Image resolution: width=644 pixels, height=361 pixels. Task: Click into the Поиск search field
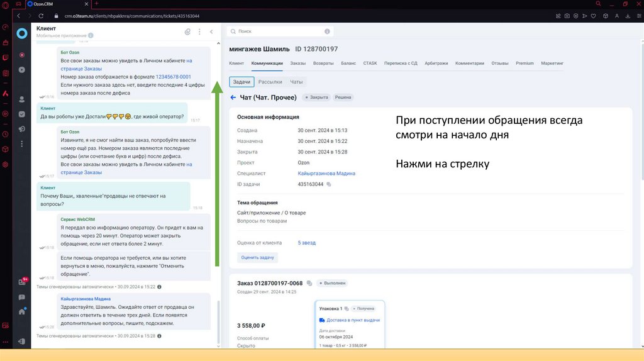point(280,31)
